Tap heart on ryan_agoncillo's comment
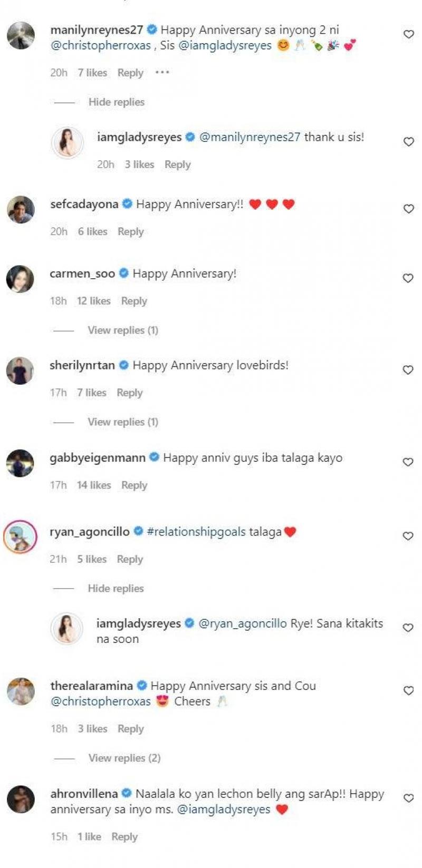The width and height of the screenshot is (422, 868). click(x=408, y=536)
